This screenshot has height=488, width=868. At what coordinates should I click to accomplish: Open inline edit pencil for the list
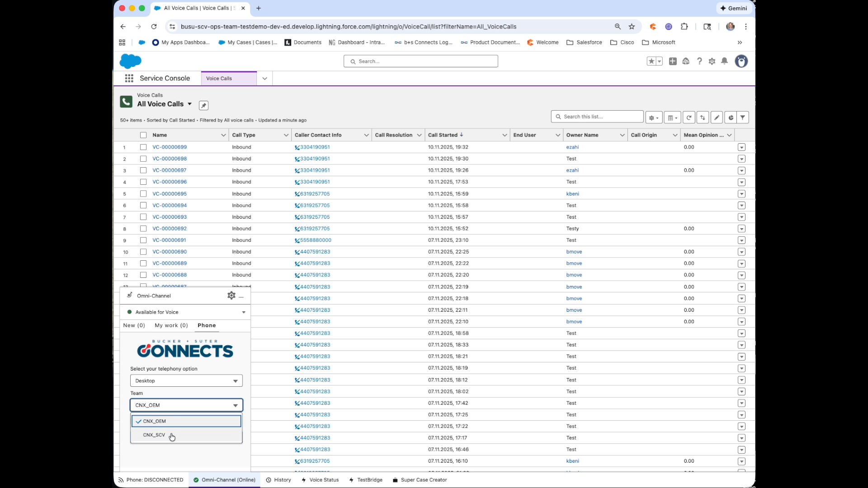pos(717,117)
